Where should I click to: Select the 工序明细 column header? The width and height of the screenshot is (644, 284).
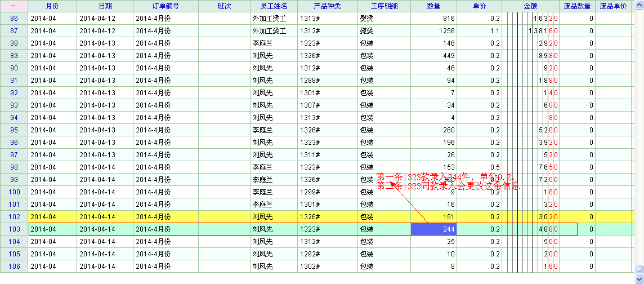click(x=384, y=6)
